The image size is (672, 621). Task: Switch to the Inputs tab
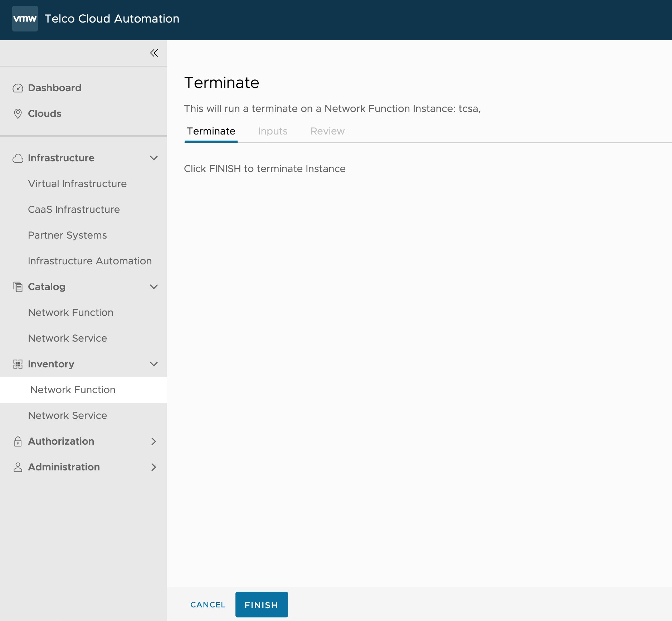click(273, 131)
